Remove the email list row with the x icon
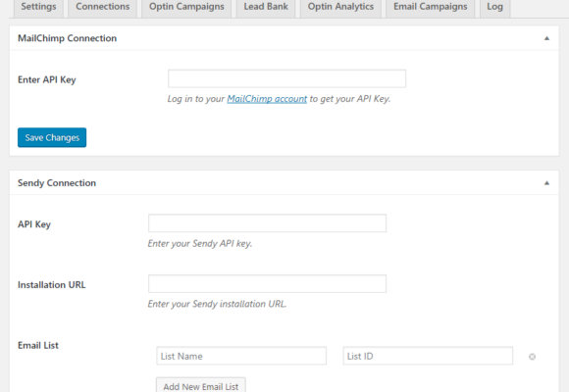 click(532, 357)
